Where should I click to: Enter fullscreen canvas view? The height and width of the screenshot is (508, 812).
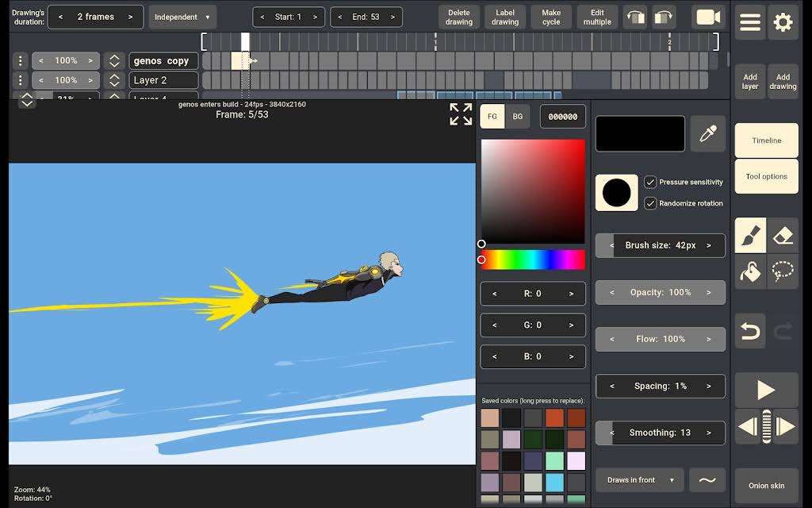tap(461, 114)
